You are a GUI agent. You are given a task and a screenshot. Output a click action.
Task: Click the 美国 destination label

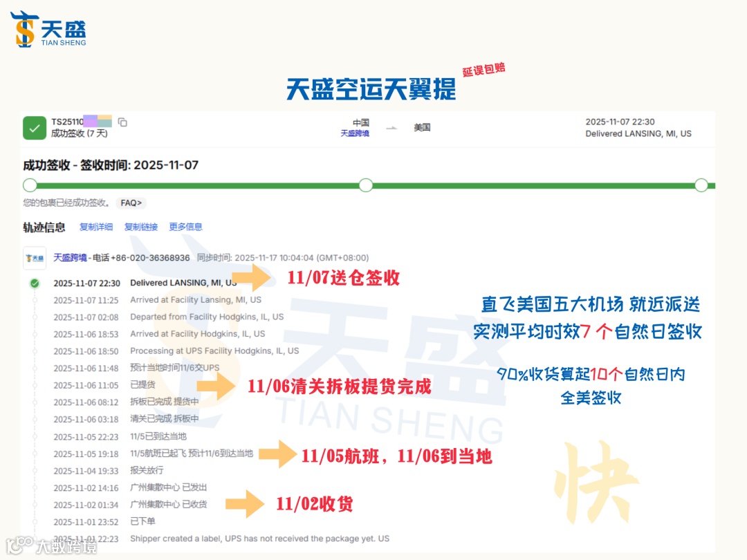pos(422,128)
